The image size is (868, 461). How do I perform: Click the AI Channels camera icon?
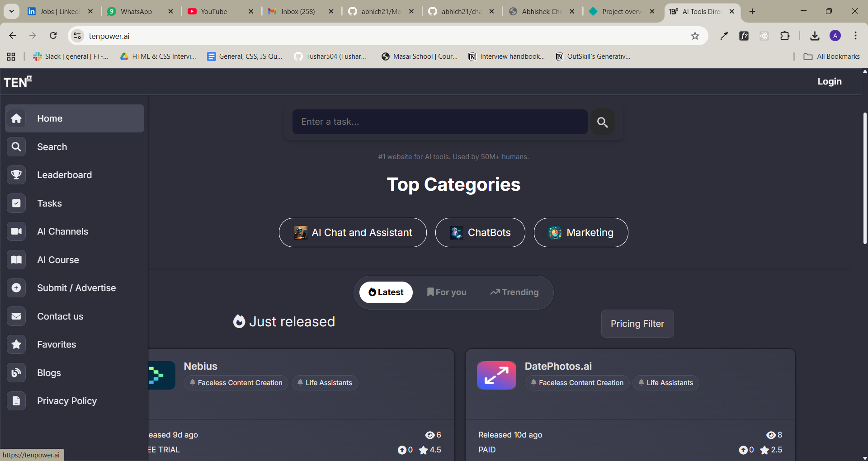16,231
